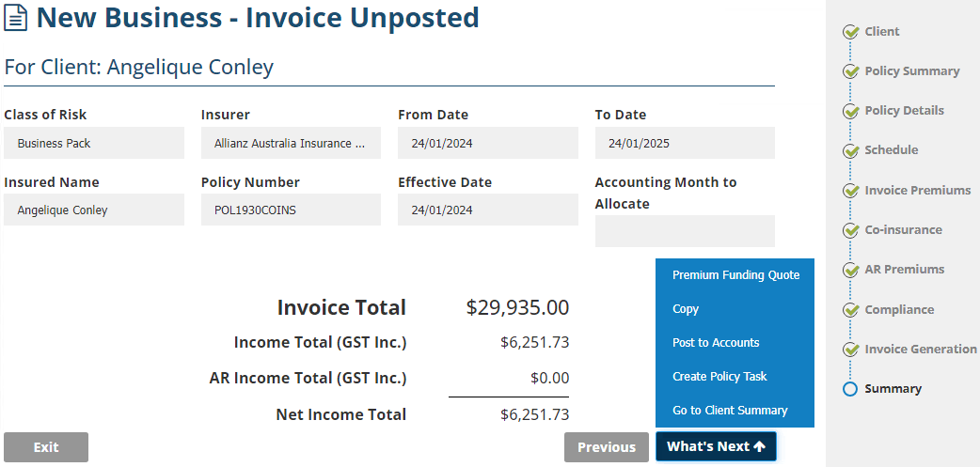Click the Invoice Premiums checkmark icon

tap(851, 191)
